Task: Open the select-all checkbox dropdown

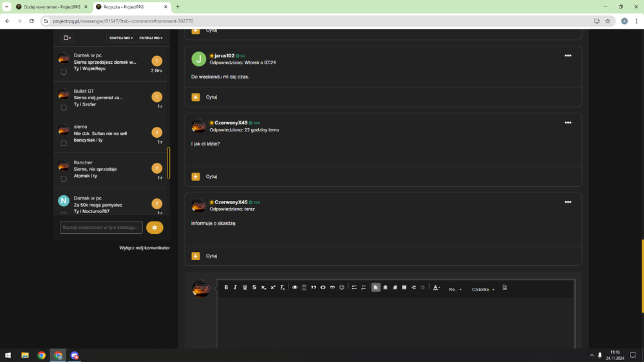Action: (x=68, y=38)
